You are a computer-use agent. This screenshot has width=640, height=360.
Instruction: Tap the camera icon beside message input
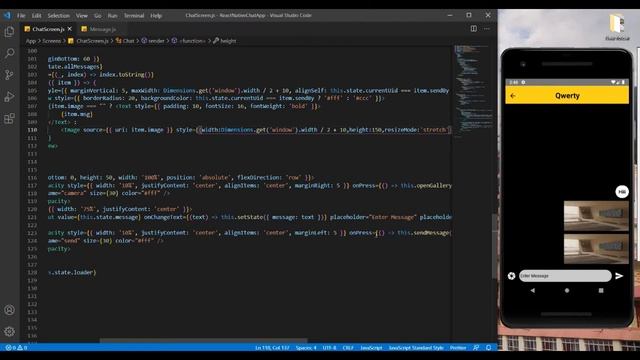coord(511,276)
